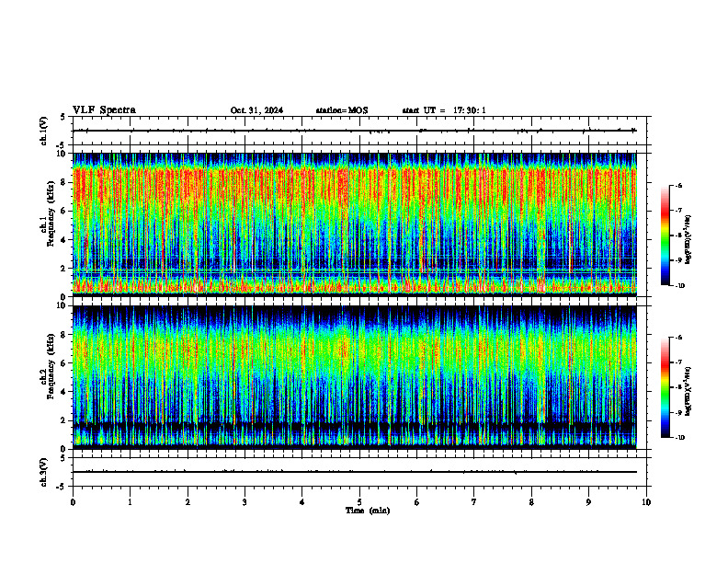The image size is (728, 563).
Task: Click the time axis tick label "4"
Action: (x=302, y=502)
